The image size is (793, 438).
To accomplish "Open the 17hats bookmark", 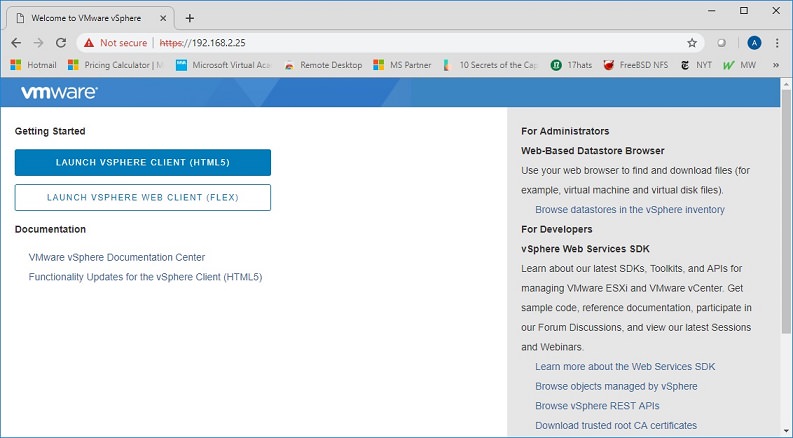I will (571, 65).
